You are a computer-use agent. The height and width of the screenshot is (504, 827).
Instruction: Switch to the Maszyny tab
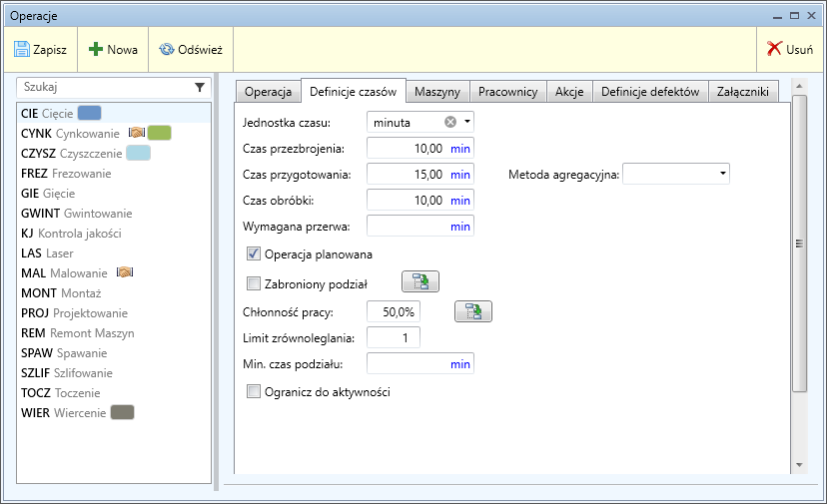click(437, 92)
